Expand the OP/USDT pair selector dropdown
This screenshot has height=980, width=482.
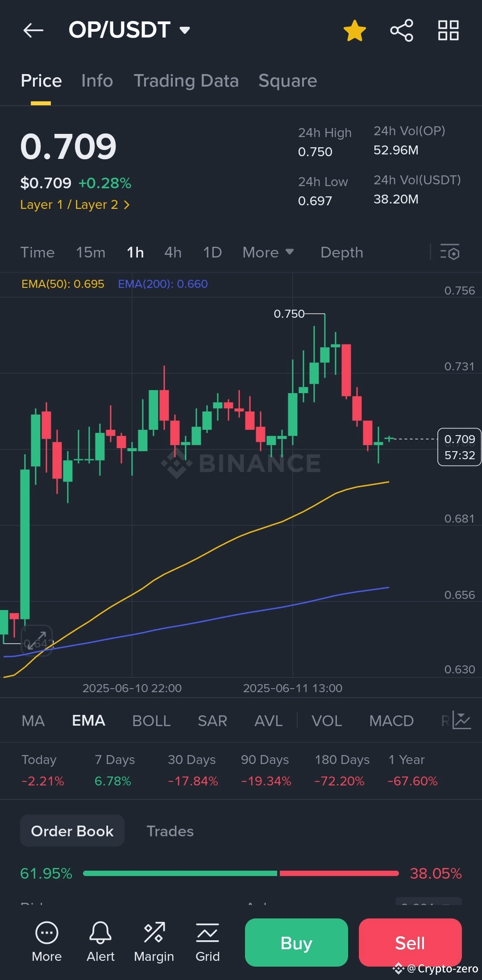(185, 30)
